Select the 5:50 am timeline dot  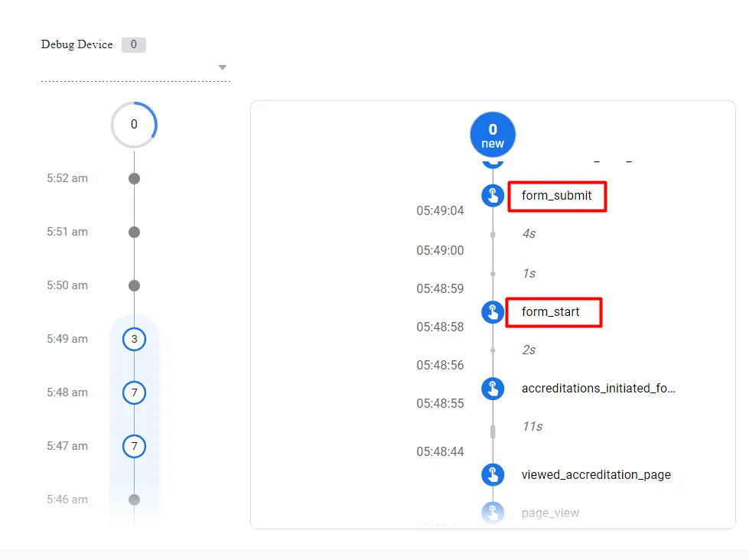click(x=134, y=285)
